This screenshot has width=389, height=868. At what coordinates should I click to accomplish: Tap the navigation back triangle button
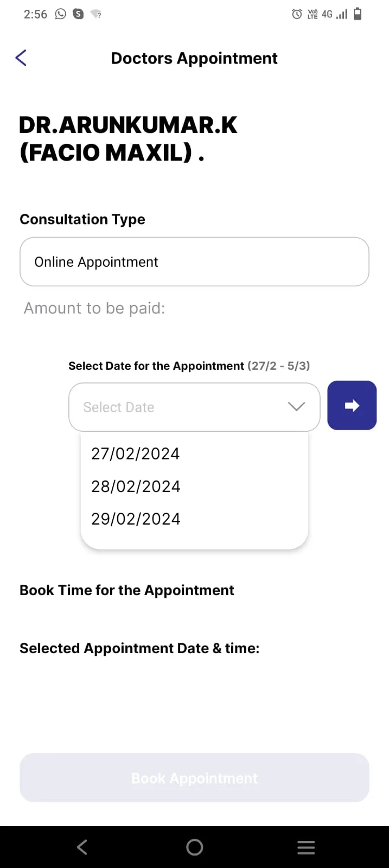(82, 846)
